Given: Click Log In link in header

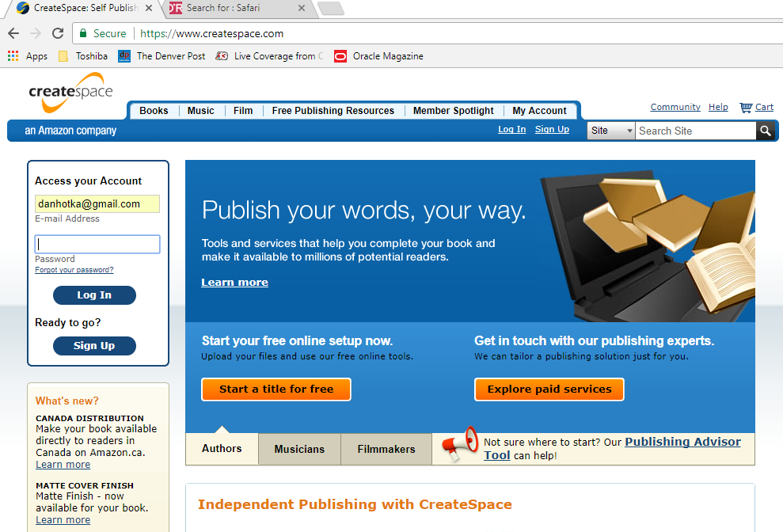Looking at the screenshot, I should (512, 129).
